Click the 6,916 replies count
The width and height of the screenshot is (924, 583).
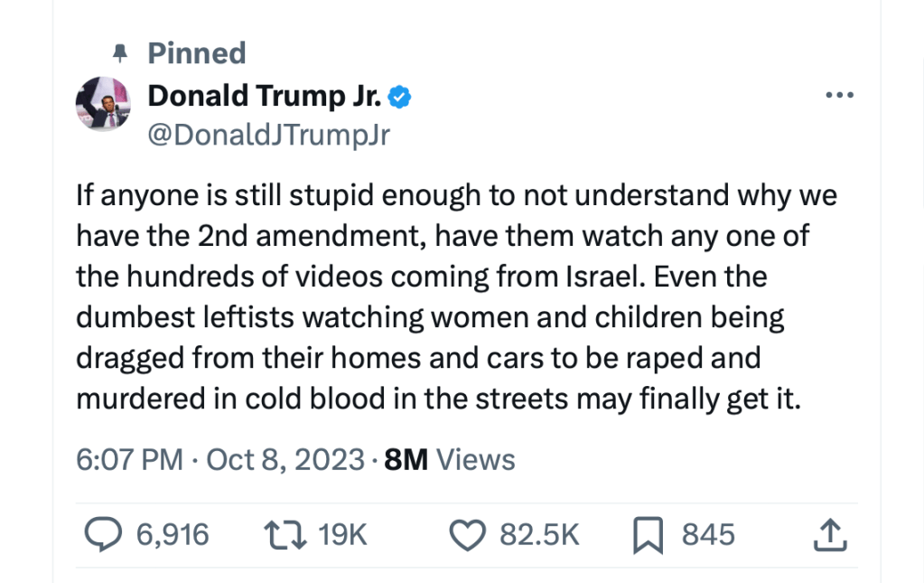click(x=173, y=534)
